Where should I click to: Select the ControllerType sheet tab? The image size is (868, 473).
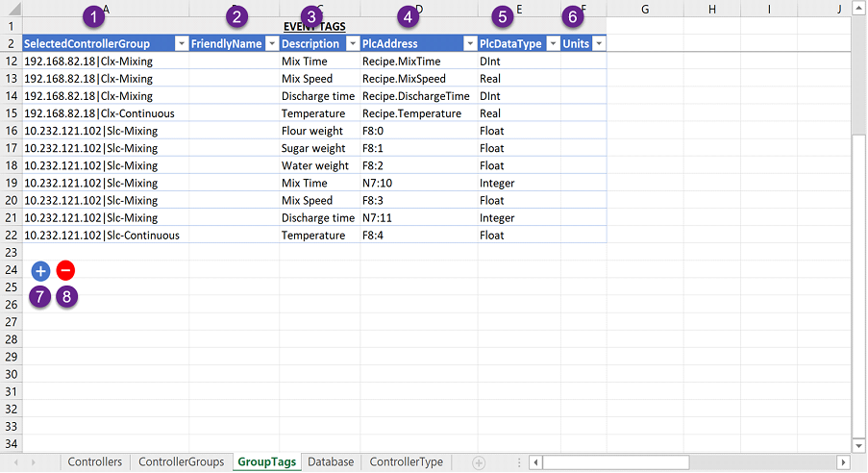(406, 462)
